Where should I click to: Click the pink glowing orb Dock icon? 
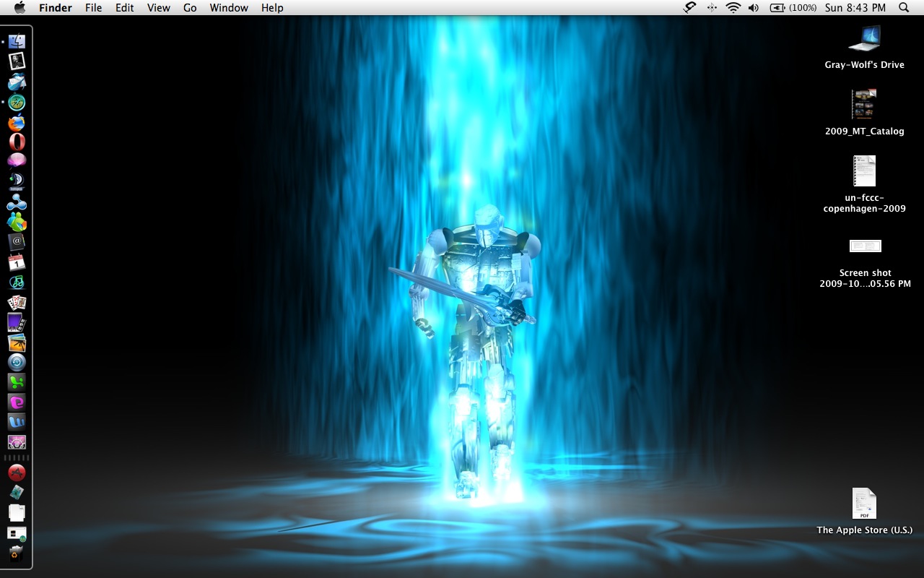click(17, 160)
